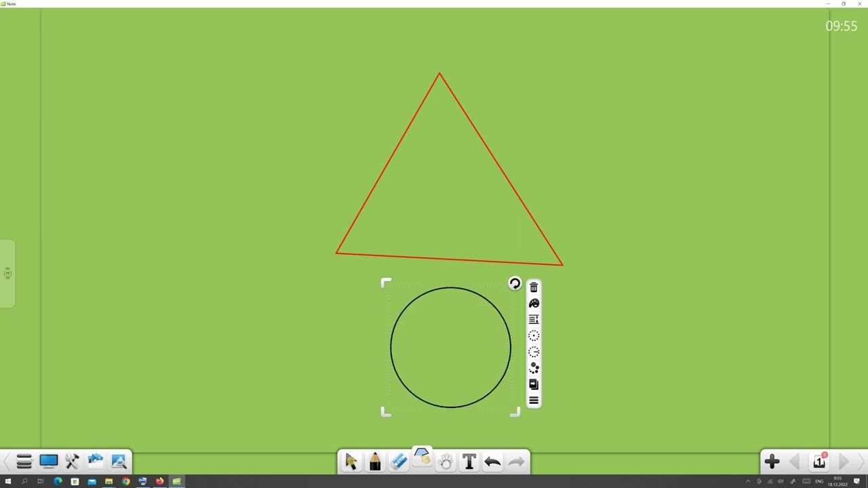Go to previous page arrow
868x488 pixels.
795,462
